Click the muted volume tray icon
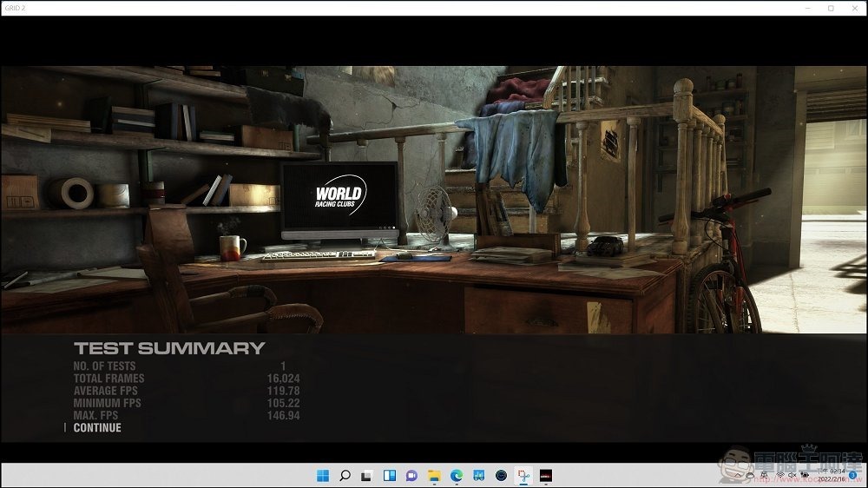Viewport: 868px width, 488px height. pyautogui.click(x=792, y=475)
